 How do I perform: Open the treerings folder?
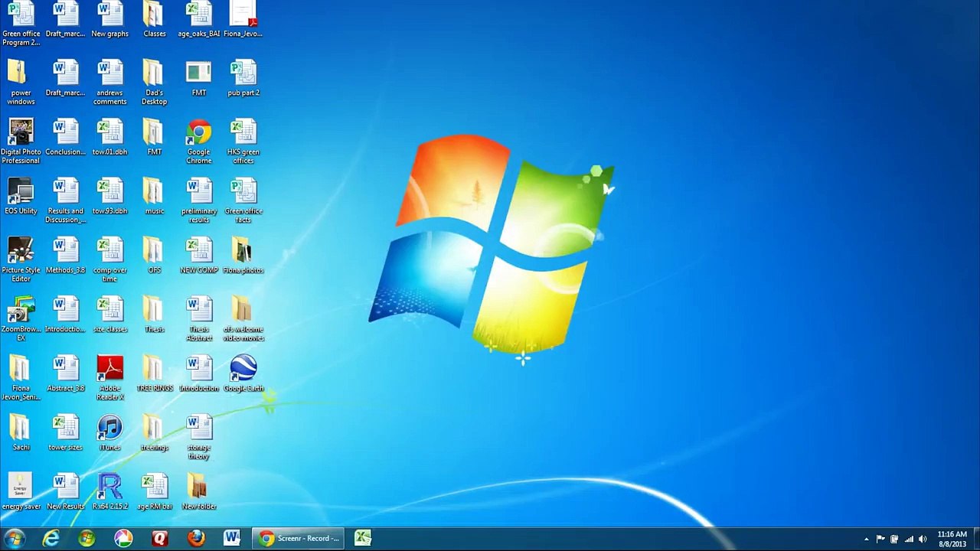154,432
